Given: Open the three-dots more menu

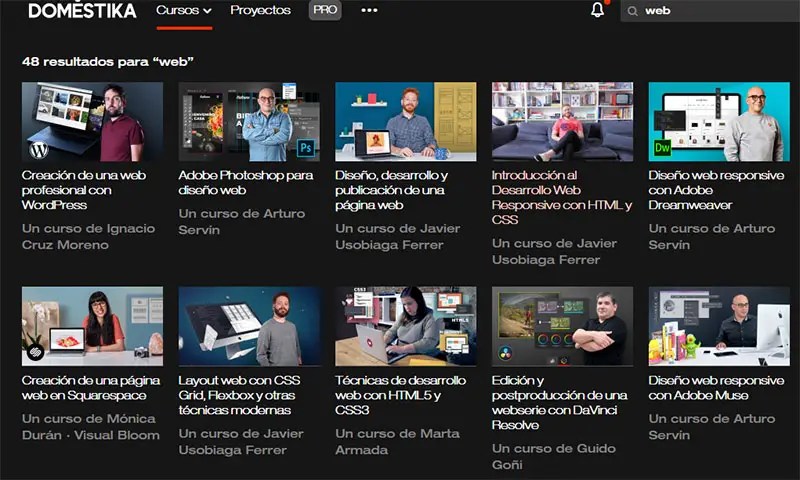Looking at the screenshot, I should coord(369,10).
